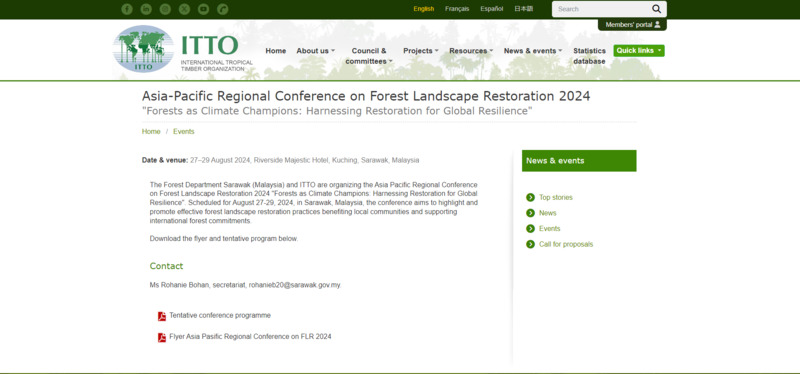Screen dimensions: 800x374
Task: Click the Contact heading
Action: (166, 266)
